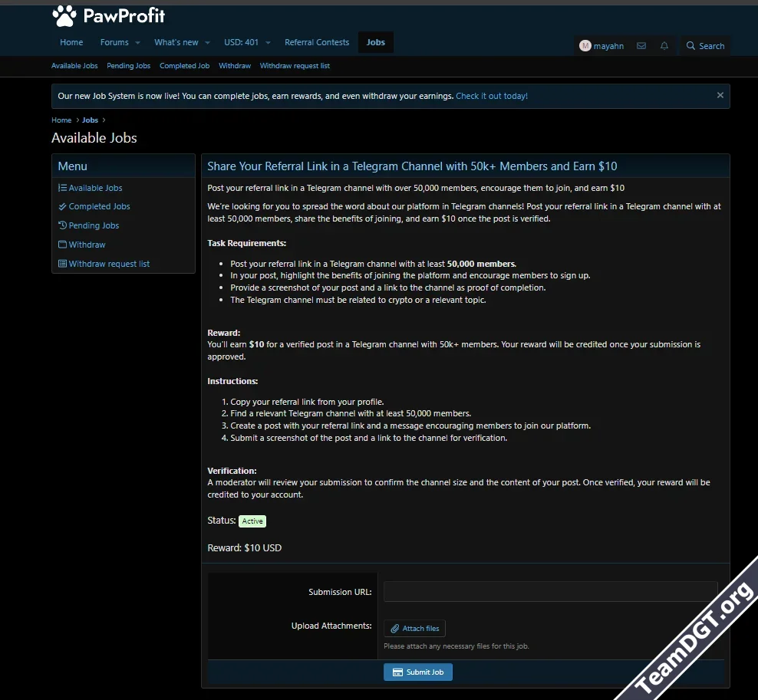The image size is (758, 700).
Task: Click the mayahn user avatar
Action: (585, 46)
